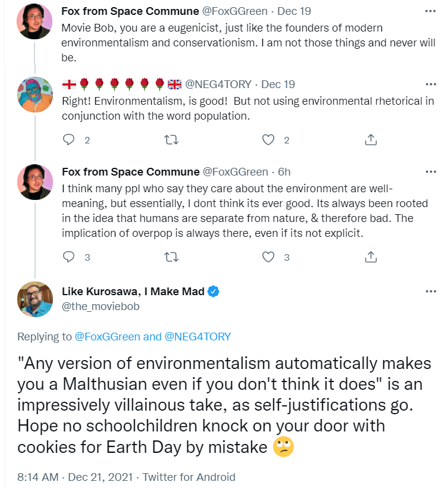Image resolution: width=448 pixels, height=488 pixels.
Task: Open more options on first Fox tweet
Action: (x=430, y=11)
